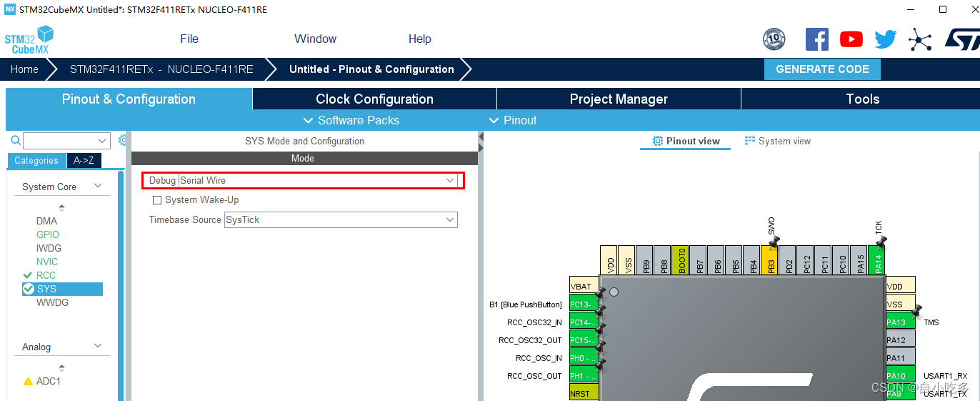Click the pushpin on pin PA14 TCK
980x401 pixels.
[x=880, y=242]
